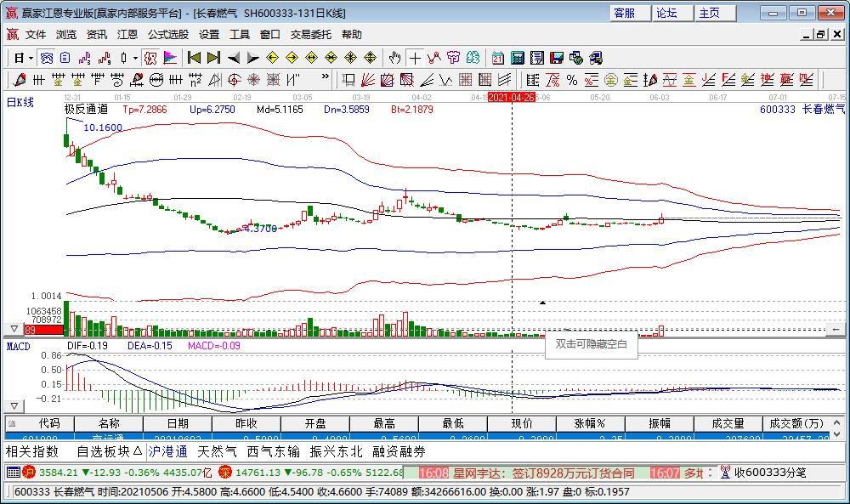
Task: Click the table scrollbar up arrow
Action: 837,422
